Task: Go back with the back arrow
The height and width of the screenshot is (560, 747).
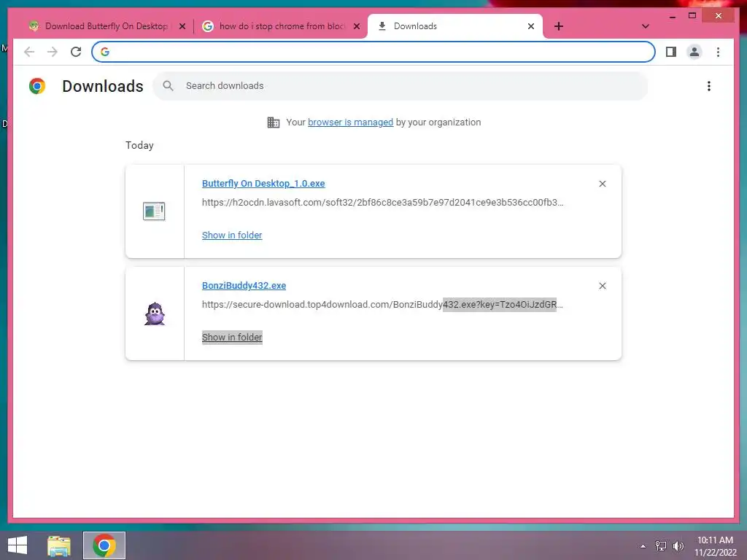Action: tap(29, 52)
